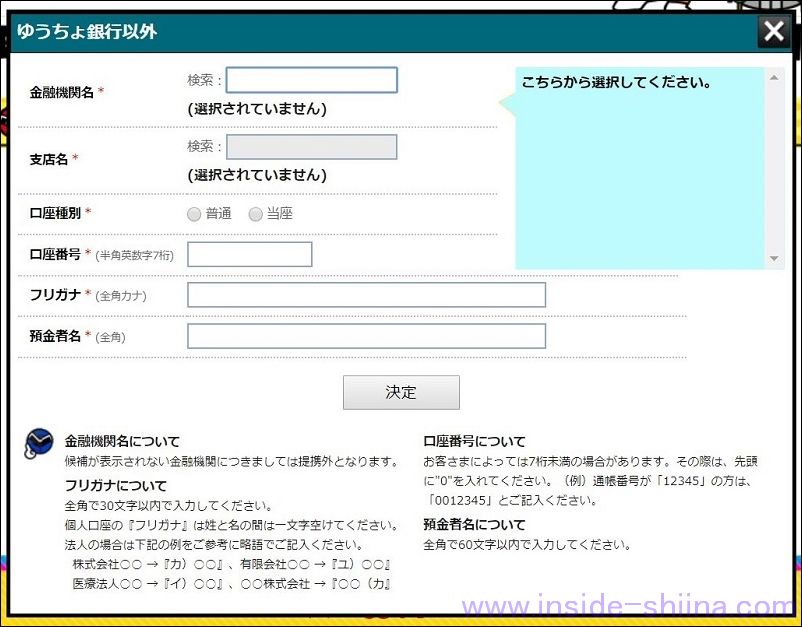Click the 金融機関名について heading
This screenshot has width=802, height=627.
coord(122,441)
